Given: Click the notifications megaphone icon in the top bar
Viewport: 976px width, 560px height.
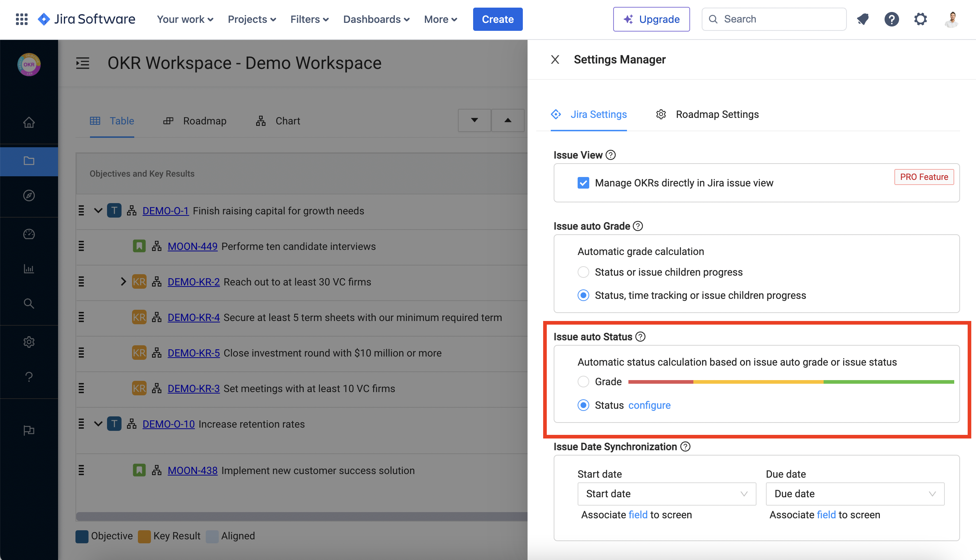Looking at the screenshot, I should 863,19.
